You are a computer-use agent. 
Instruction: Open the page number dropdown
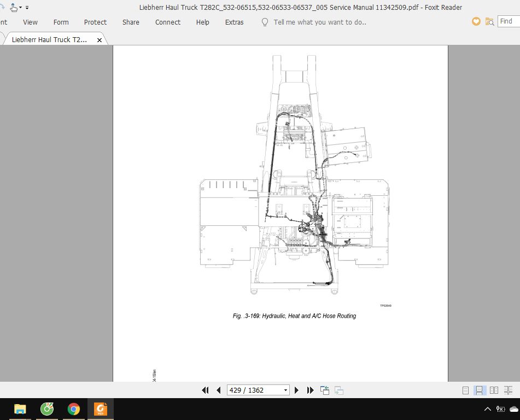click(x=285, y=390)
